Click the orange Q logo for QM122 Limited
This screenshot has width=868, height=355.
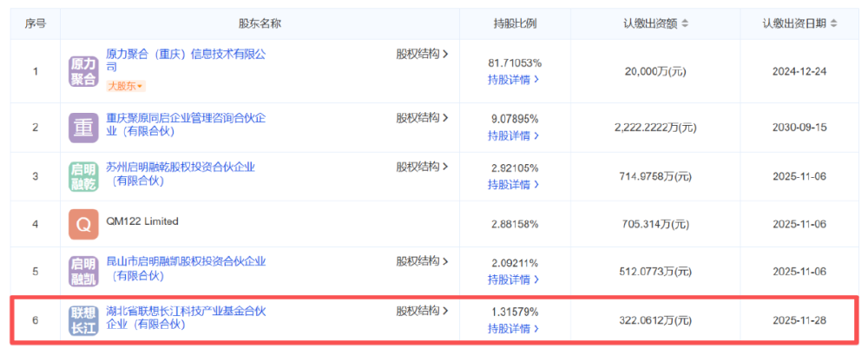(x=84, y=224)
